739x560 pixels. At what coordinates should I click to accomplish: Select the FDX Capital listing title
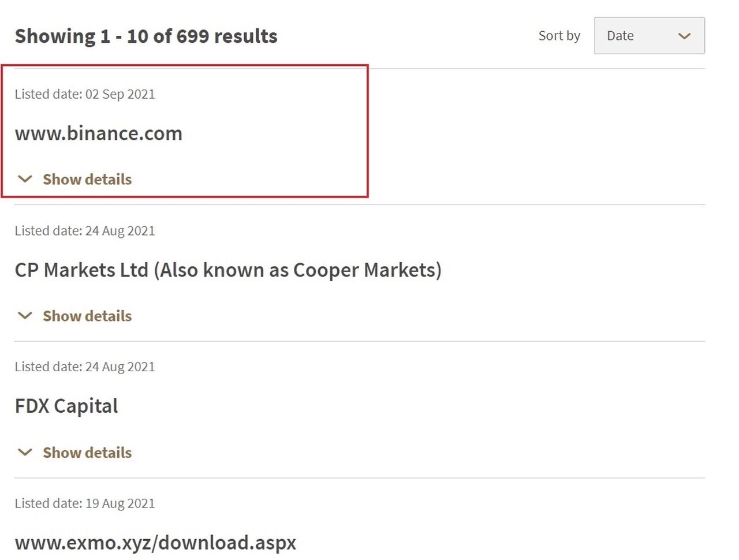(66, 406)
